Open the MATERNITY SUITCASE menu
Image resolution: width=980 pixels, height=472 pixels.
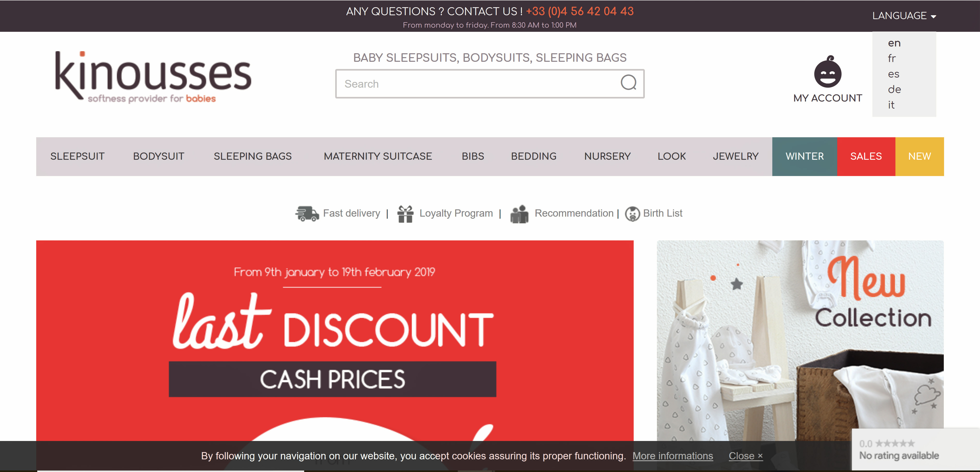pyautogui.click(x=378, y=156)
